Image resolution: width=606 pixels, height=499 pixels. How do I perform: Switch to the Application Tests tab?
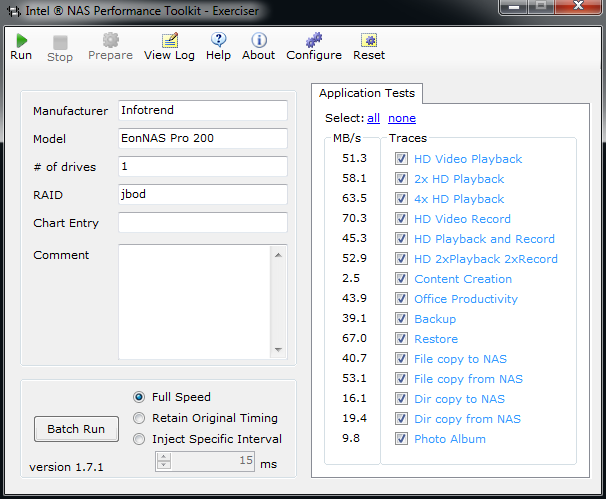coord(367,93)
